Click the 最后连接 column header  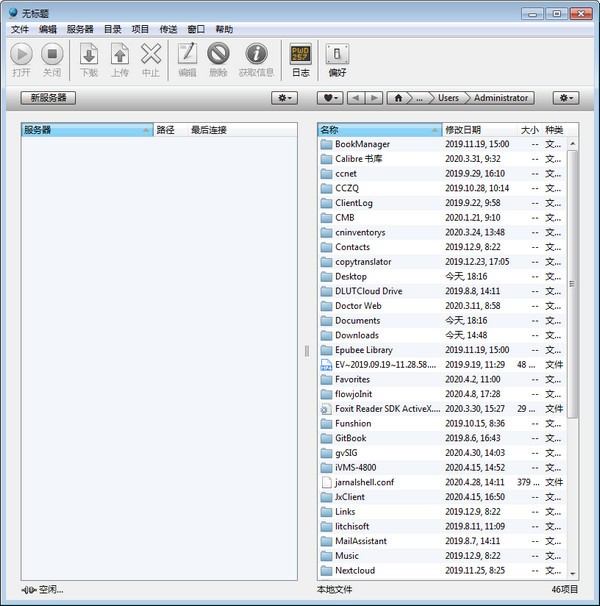click(242, 130)
